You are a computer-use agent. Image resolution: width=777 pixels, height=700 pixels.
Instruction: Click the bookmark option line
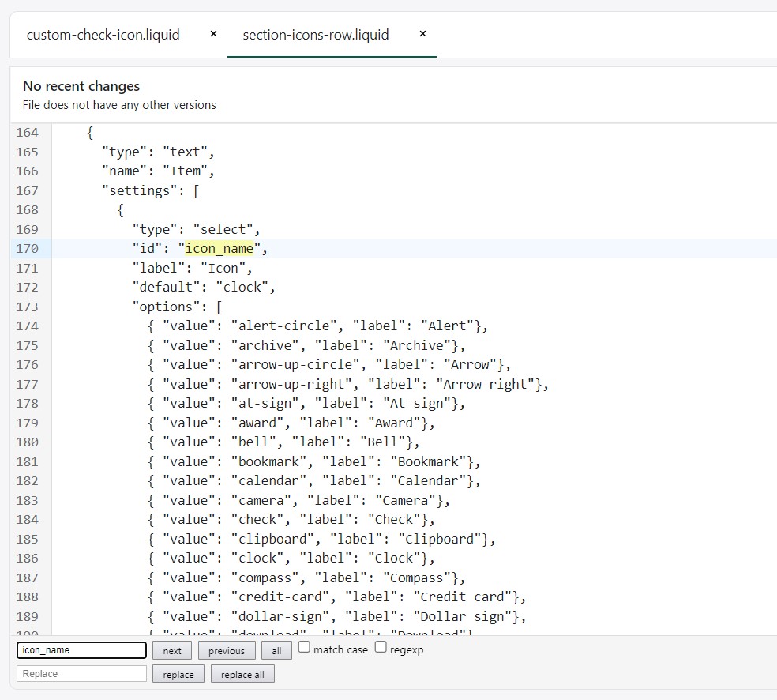click(313, 461)
